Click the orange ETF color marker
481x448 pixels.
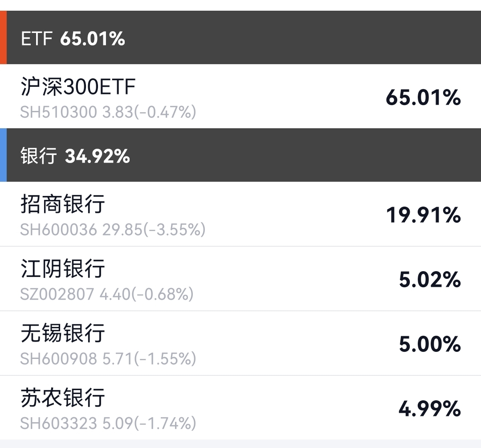[3, 38]
